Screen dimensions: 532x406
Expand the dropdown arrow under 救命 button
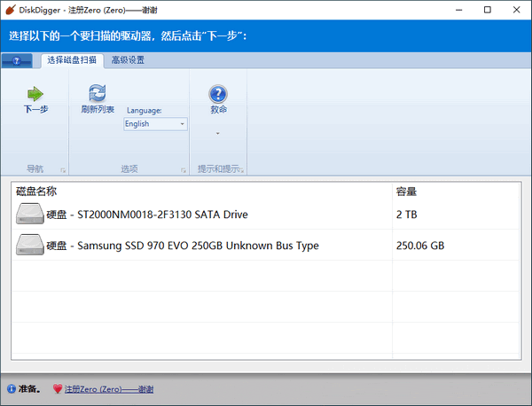click(218, 133)
